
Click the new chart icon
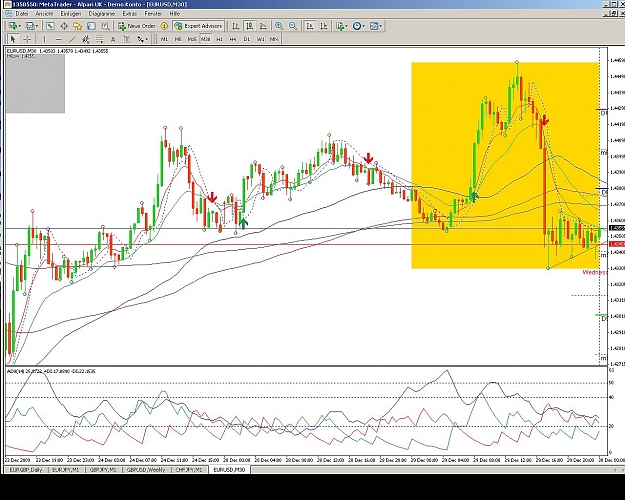coord(13,26)
